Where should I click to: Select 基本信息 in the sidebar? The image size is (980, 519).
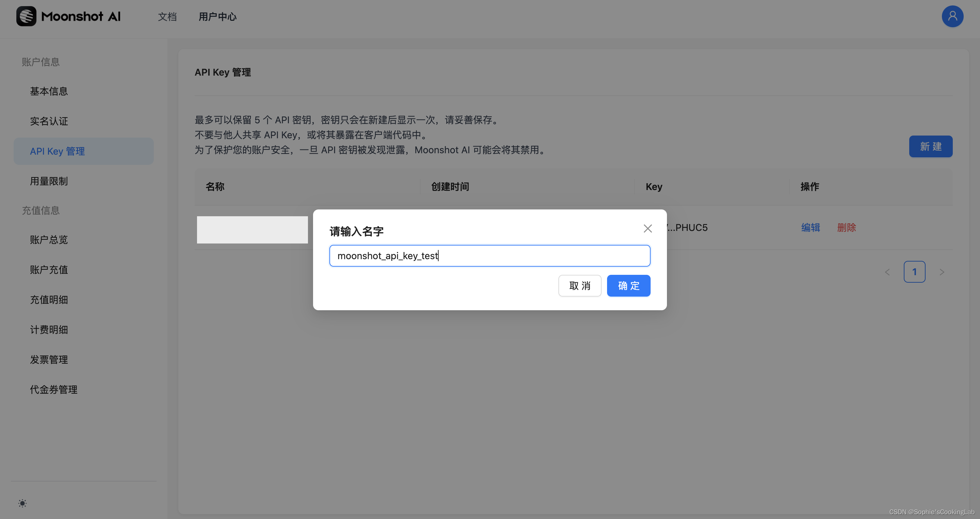point(83,91)
